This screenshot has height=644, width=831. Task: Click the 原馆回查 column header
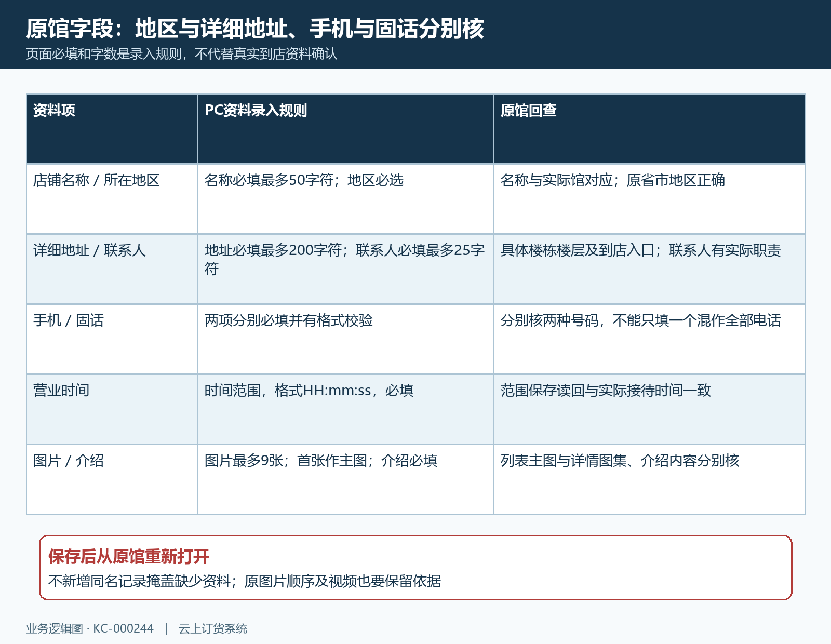[649, 129]
